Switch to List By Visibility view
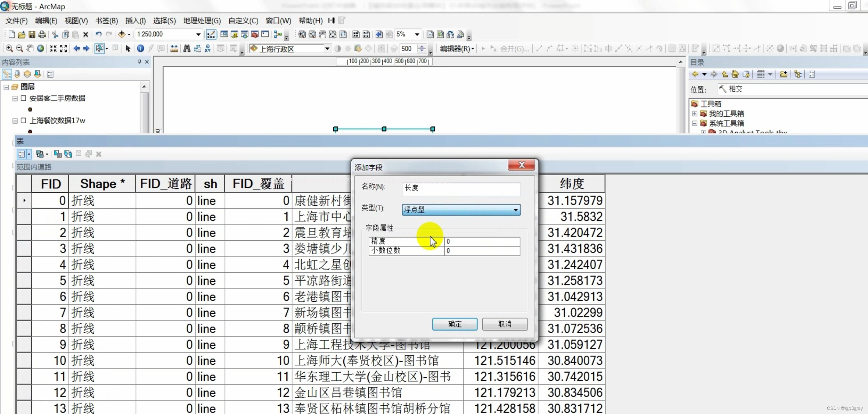Image resolution: width=868 pixels, height=414 pixels. point(27,74)
